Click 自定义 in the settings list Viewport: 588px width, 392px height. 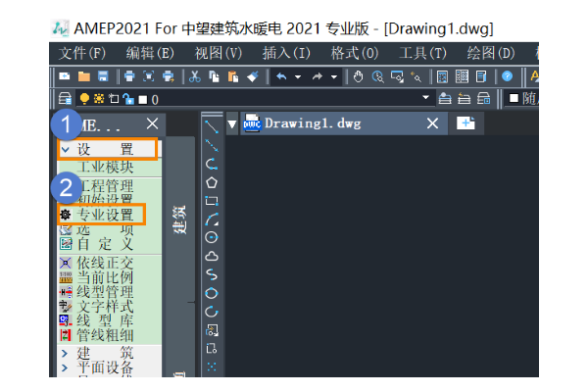(x=106, y=244)
